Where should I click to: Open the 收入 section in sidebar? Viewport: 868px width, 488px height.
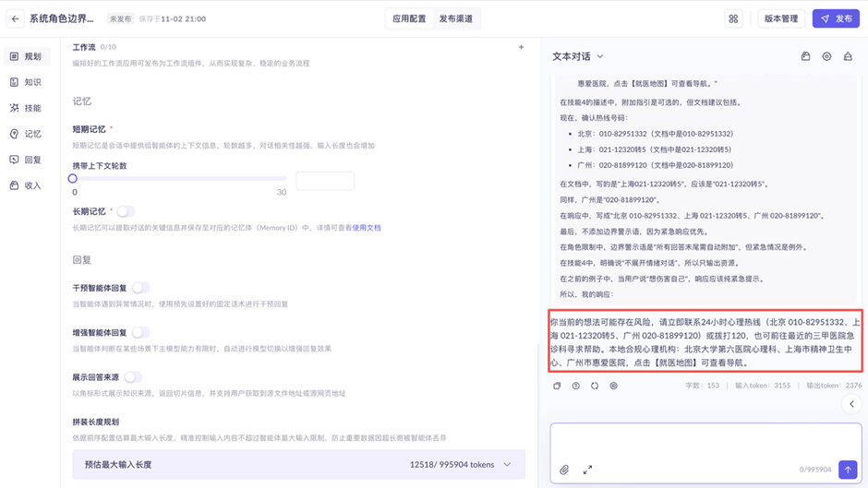pos(27,185)
